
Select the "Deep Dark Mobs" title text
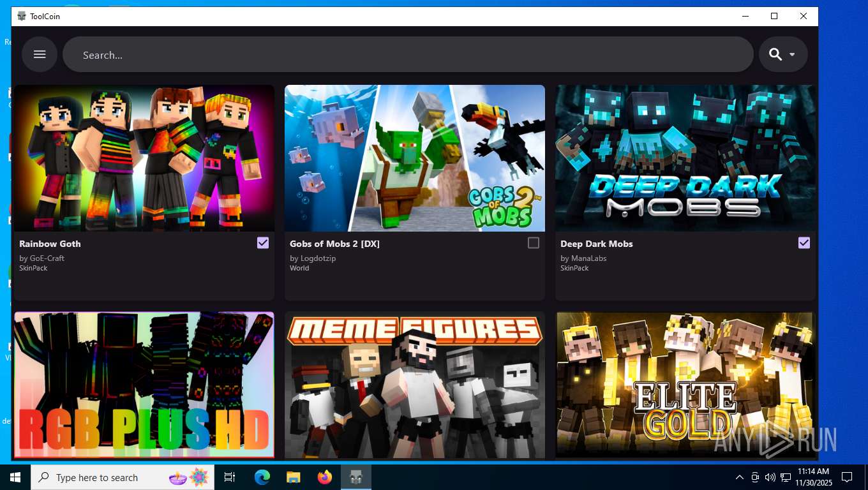pyautogui.click(x=597, y=244)
